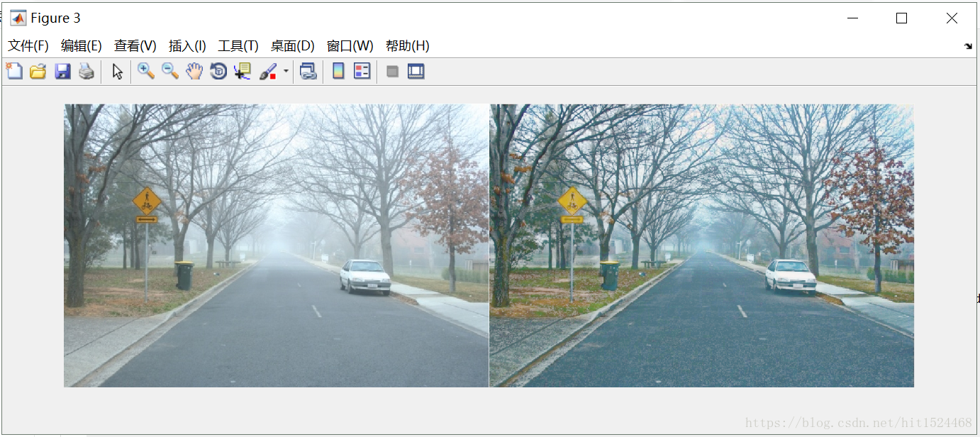The height and width of the screenshot is (437, 980).
Task: Open the 插入(I) menu
Action: (x=187, y=46)
